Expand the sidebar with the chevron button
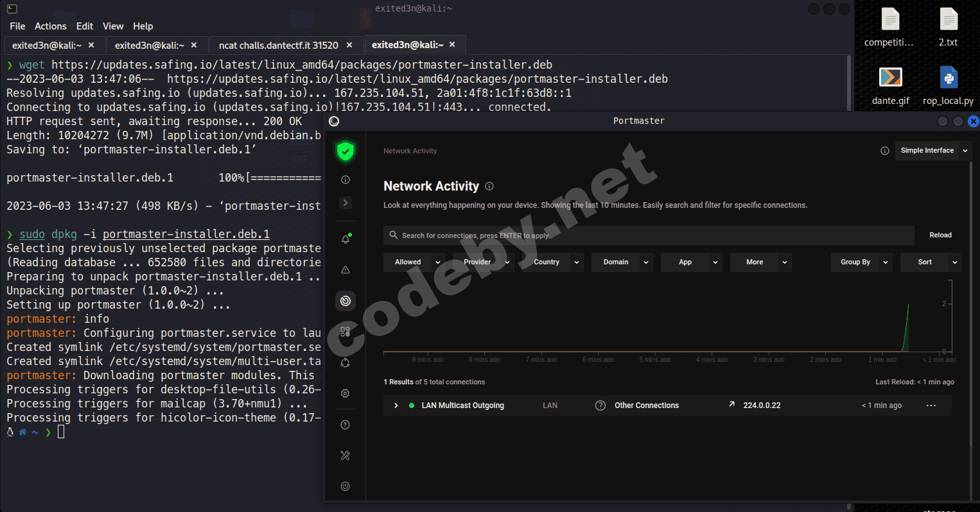Image resolution: width=980 pixels, height=512 pixels. (x=346, y=203)
